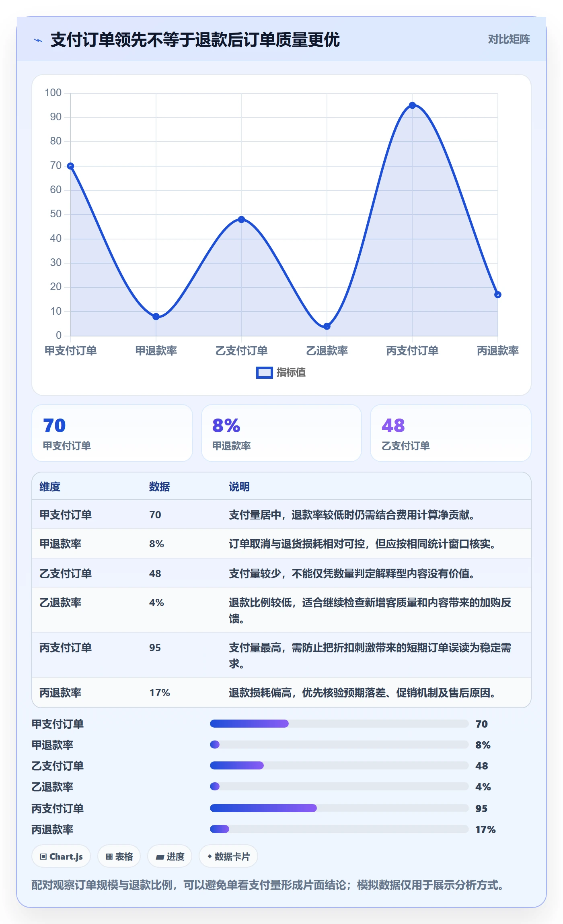The image size is (563, 924).
Task: Click the lightning icon beside the title
Action: tap(38, 40)
